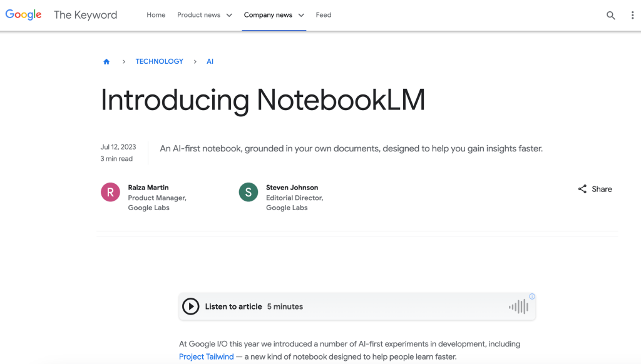The image size is (641, 364).
Task: Open the Project Tailwind link
Action: pyautogui.click(x=207, y=356)
